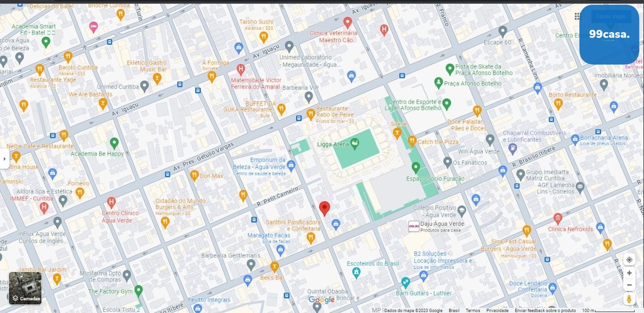
Task: Select Cidadão do Mundo Burgers pin
Action: click(165, 222)
